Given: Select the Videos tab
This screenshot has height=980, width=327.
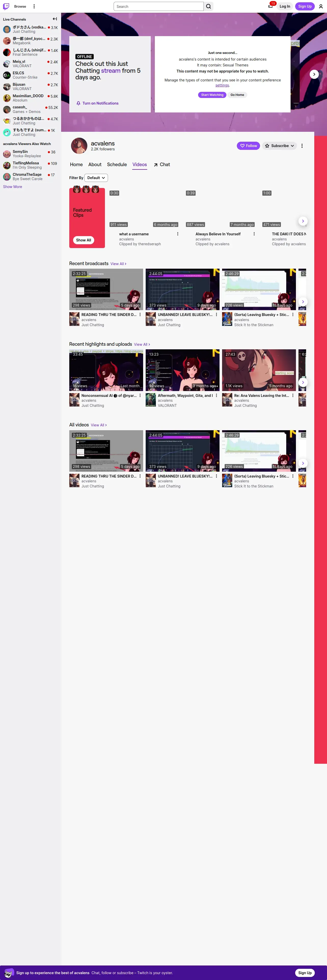Looking at the screenshot, I should click(x=140, y=164).
